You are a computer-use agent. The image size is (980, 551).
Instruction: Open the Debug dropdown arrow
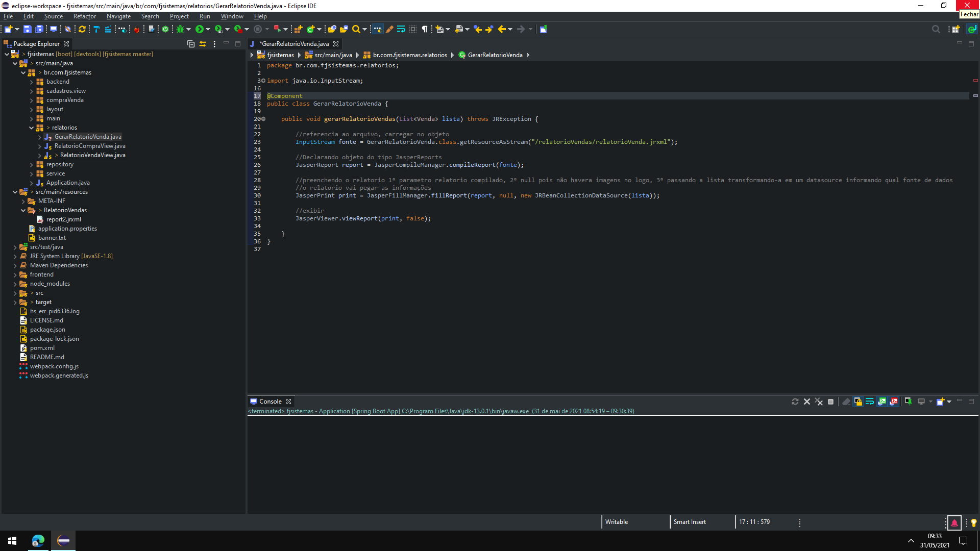point(188,30)
